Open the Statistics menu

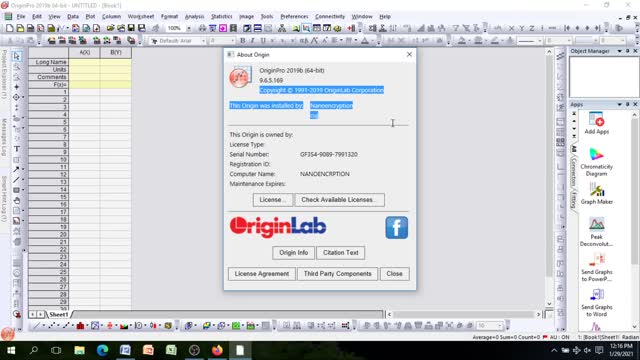(x=222, y=17)
